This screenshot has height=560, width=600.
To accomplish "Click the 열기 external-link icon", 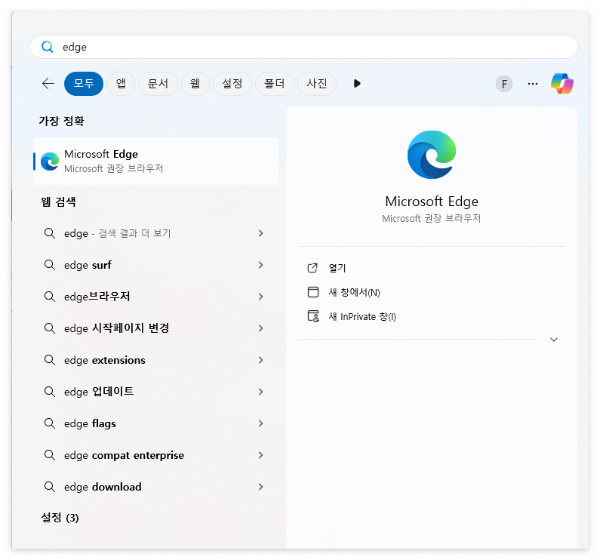I will click(313, 268).
